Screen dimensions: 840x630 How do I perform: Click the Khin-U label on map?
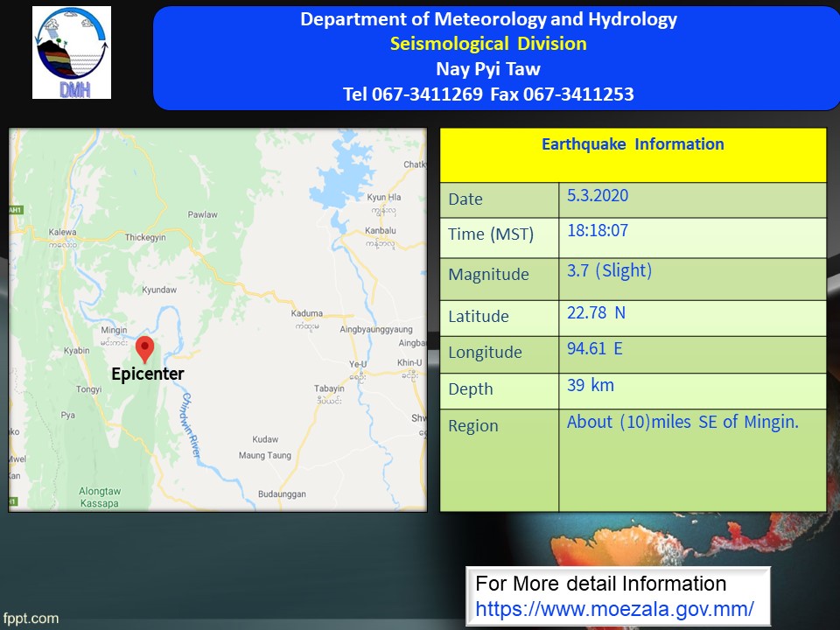[x=409, y=362]
